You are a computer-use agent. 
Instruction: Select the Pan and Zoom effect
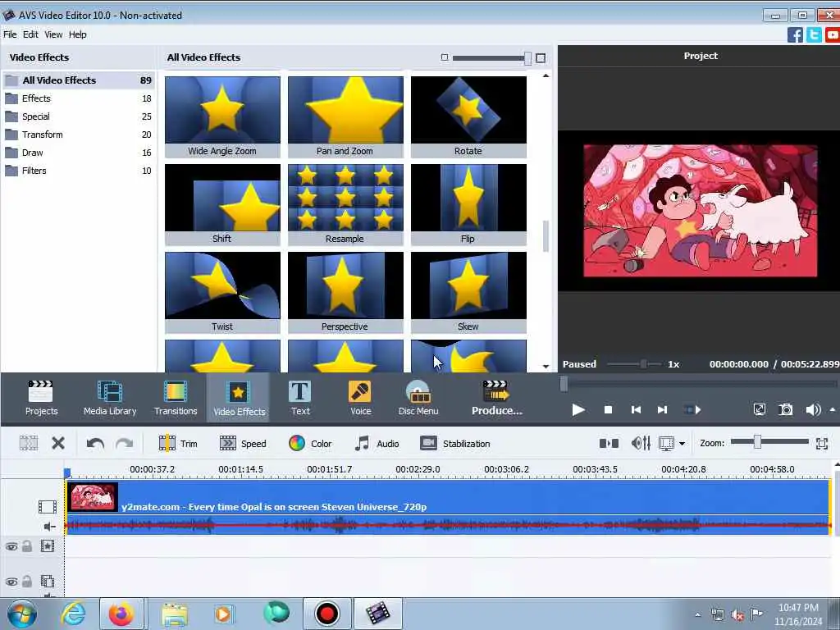345,116
